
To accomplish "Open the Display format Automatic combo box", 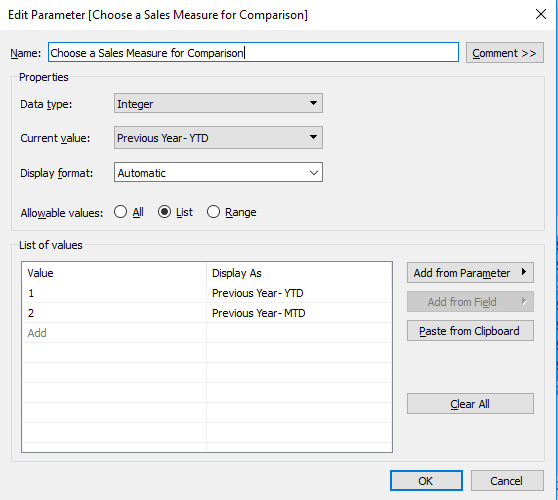I will (x=218, y=172).
